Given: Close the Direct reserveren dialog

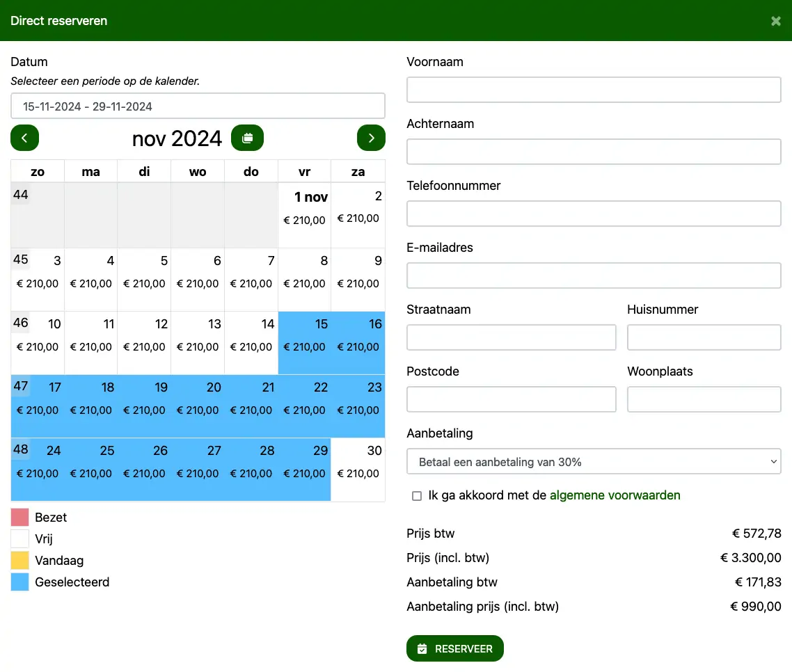Looking at the screenshot, I should [x=776, y=21].
